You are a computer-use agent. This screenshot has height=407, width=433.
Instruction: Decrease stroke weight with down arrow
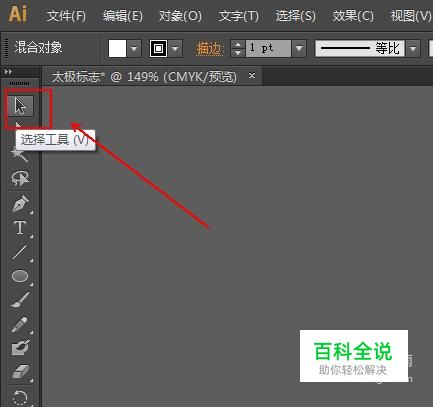(238, 53)
